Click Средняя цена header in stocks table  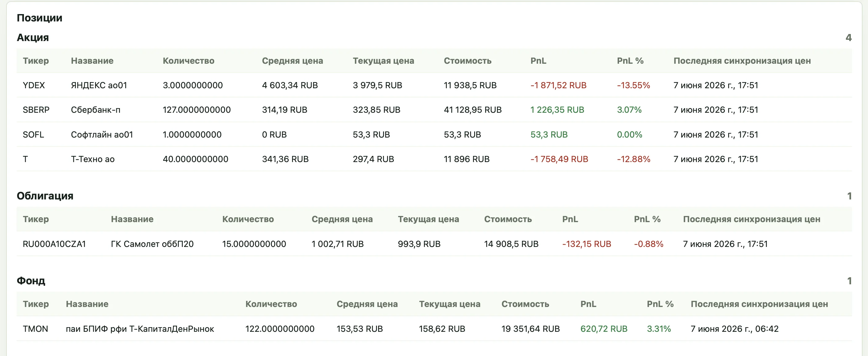(x=293, y=61)
